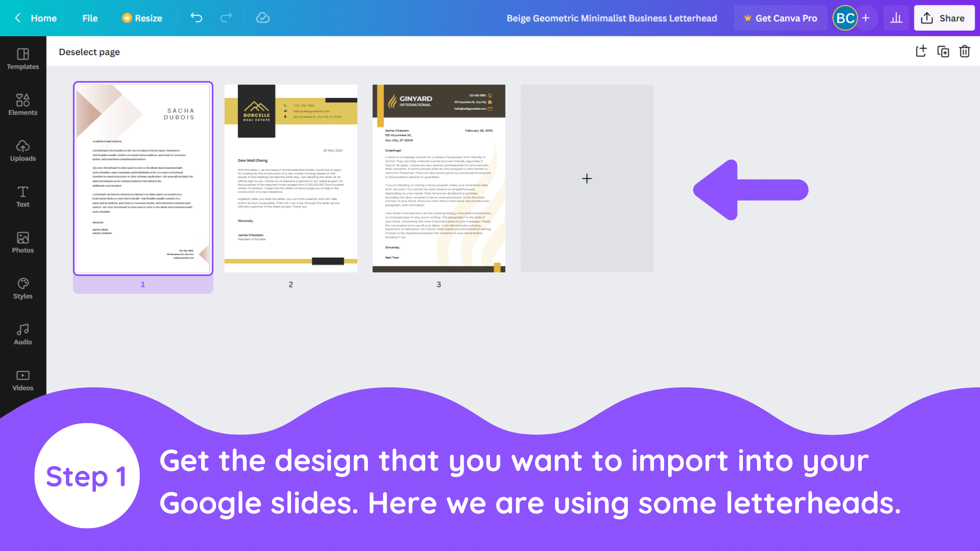The height and width of the screenshot is (551, 980).
Task: Open the Elements panel
Action: 22,104
